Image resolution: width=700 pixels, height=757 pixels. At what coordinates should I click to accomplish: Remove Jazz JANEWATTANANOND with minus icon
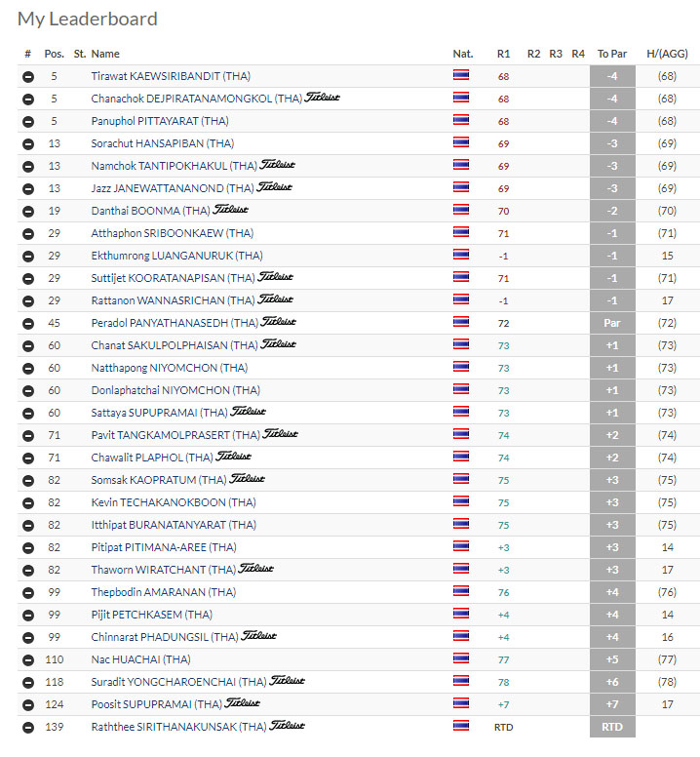coord(28,189)
